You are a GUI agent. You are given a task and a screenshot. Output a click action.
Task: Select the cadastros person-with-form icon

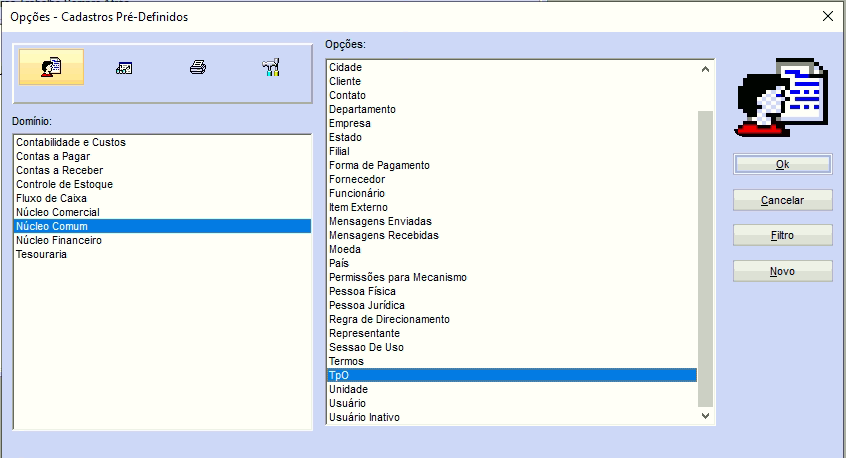point(51,67)
